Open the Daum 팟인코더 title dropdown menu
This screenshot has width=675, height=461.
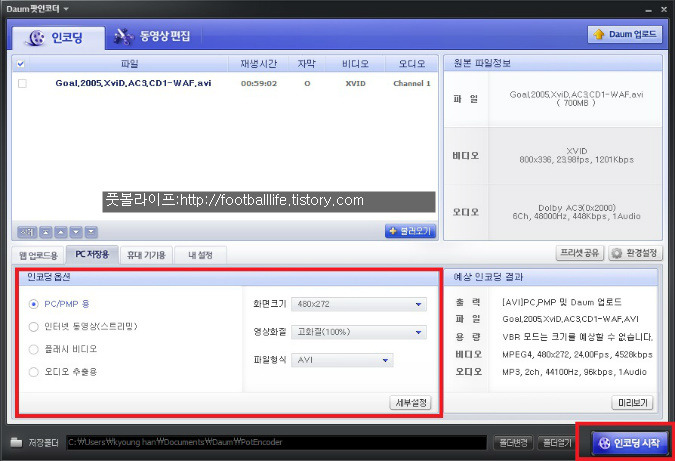pyautogui.click(x=66, y=9)
